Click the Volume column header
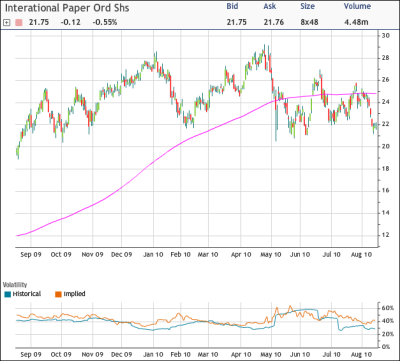Viewport: 400px width, 361px height. 357,6
